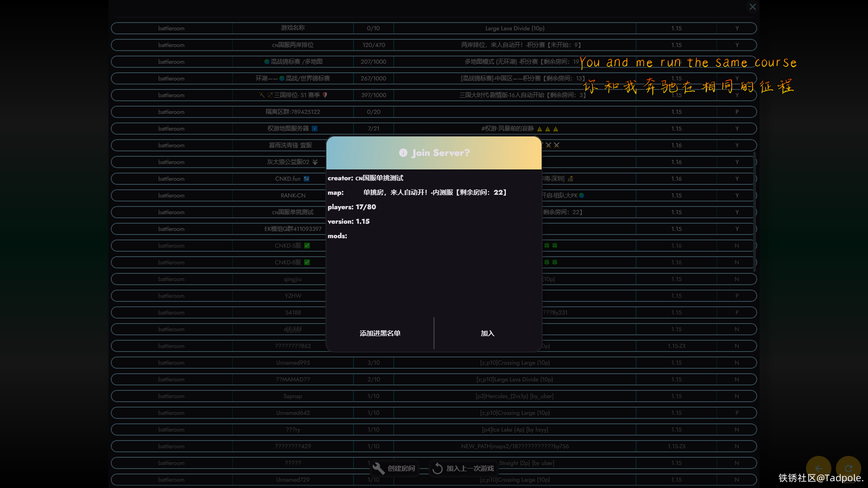Click wolf icon beside 灰太狼公益服02
This screenshot has height=488, width=868.
tap(315, 162)
